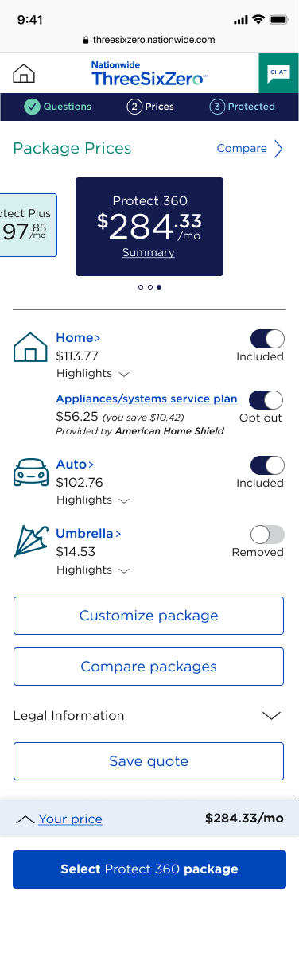Expand Highlights under Home
The width and height of the screenshot is (299, 980).
[93, 373]
